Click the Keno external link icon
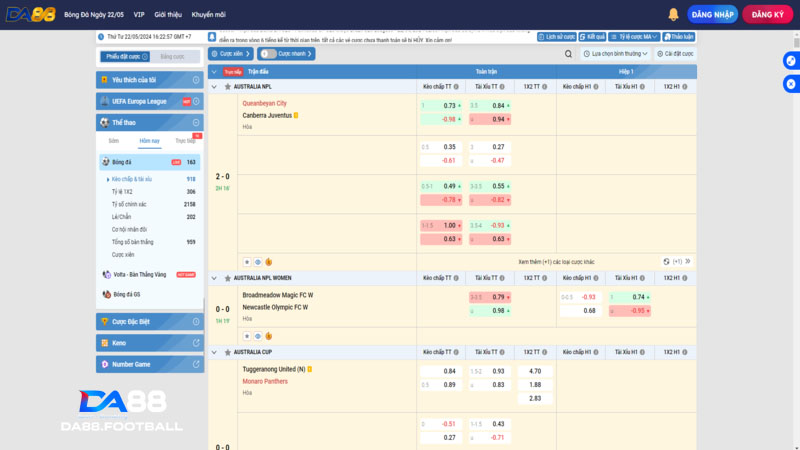 click(195, 343)
